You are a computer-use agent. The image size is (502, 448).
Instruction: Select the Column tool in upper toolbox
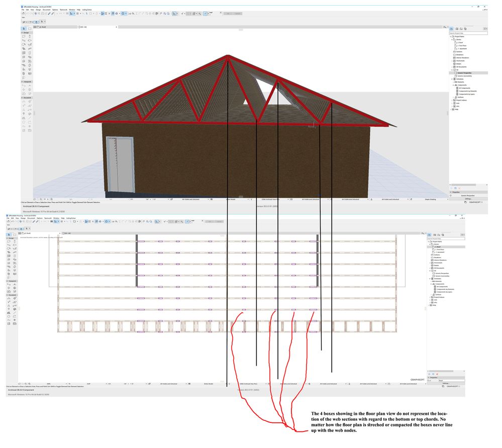coord(30,37)
